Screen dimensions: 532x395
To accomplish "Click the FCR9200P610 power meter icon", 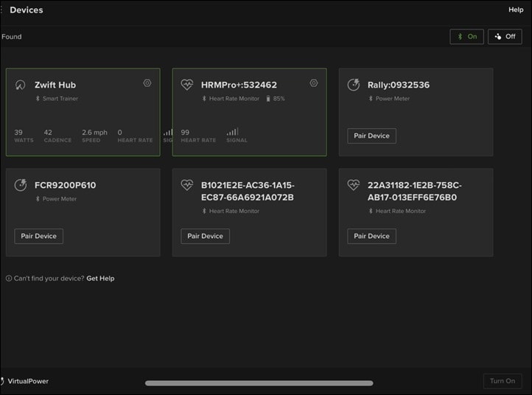I will (21, 185).
